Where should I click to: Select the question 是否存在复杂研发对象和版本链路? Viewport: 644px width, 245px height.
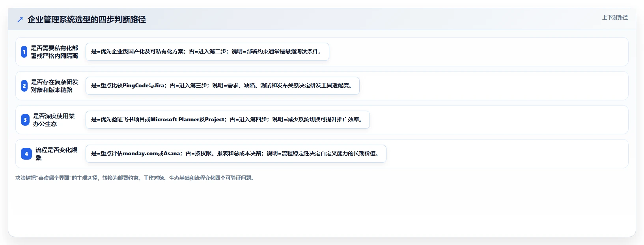(54, 86)
